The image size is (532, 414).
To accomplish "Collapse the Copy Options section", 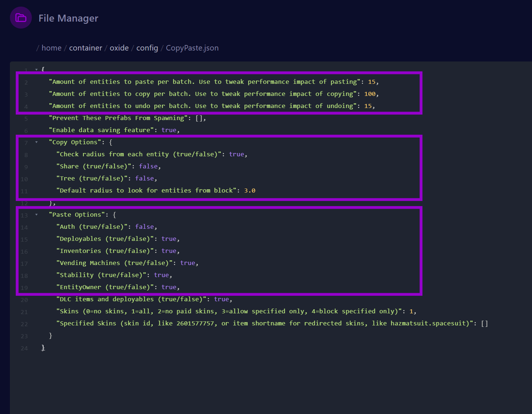I will pyautogui.click(x=36, y=142).
